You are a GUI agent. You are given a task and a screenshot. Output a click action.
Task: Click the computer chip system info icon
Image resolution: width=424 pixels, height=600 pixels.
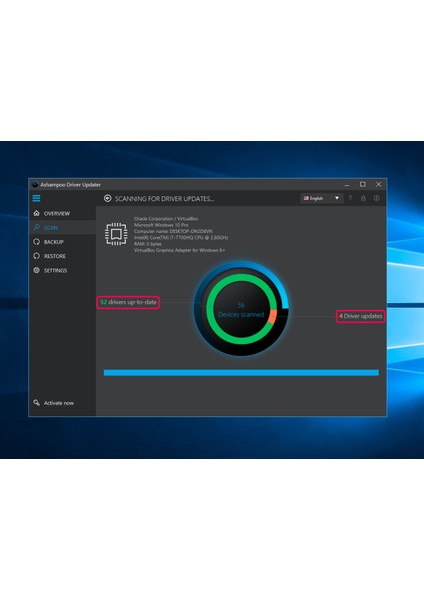(x=116, y=233)
